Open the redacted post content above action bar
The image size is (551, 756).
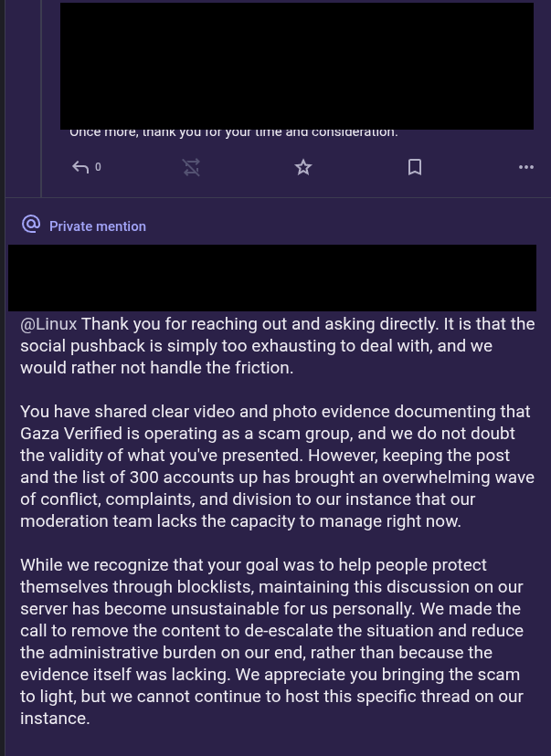(297, 66)
